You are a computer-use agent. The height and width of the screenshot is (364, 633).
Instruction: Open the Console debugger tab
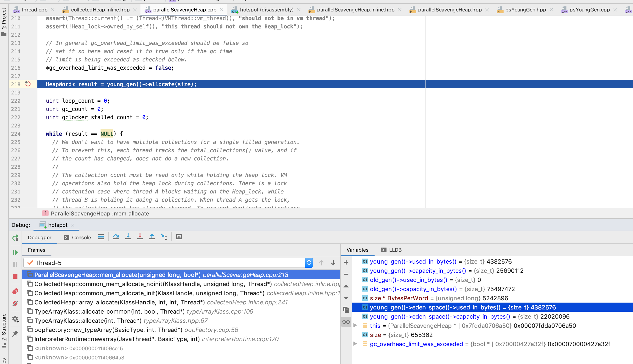[78, 237]
